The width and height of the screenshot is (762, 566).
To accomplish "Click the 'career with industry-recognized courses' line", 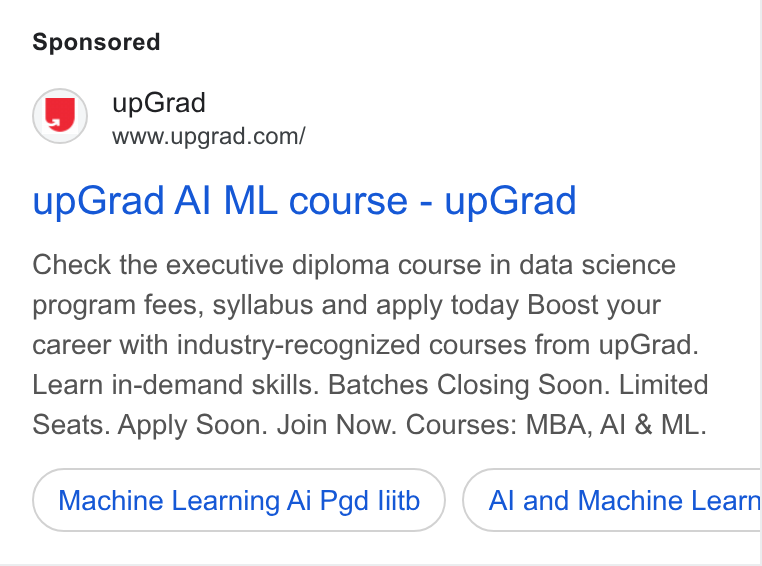I will [365, 345].
